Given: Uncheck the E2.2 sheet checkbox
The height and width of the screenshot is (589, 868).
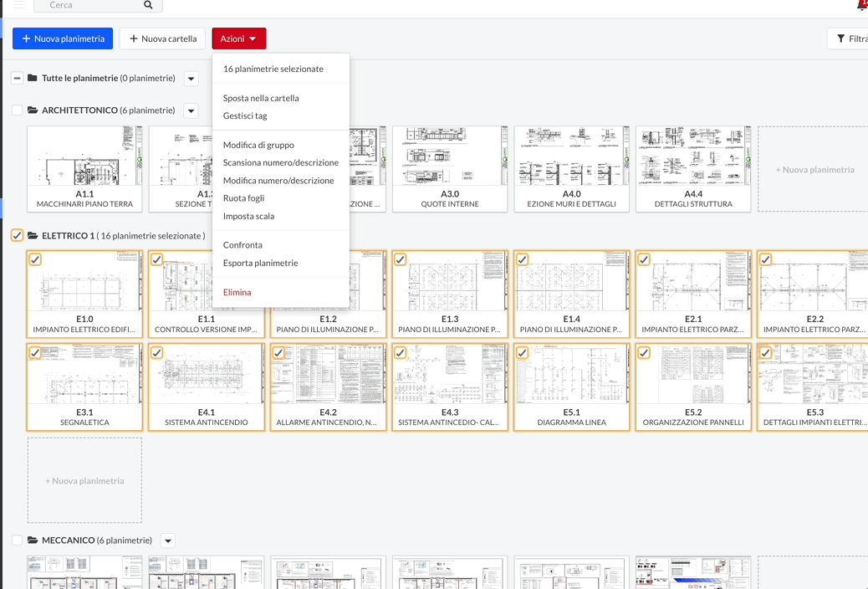Looking at the screenshot, I should pyautogui.click(x=766, y=259).
